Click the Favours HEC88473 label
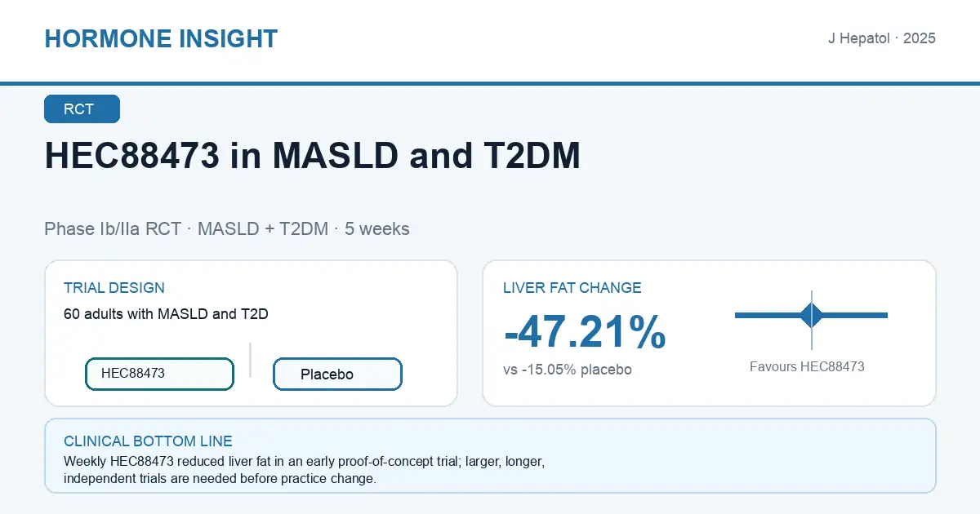This screenshot has height=514, width=980. 807,366
